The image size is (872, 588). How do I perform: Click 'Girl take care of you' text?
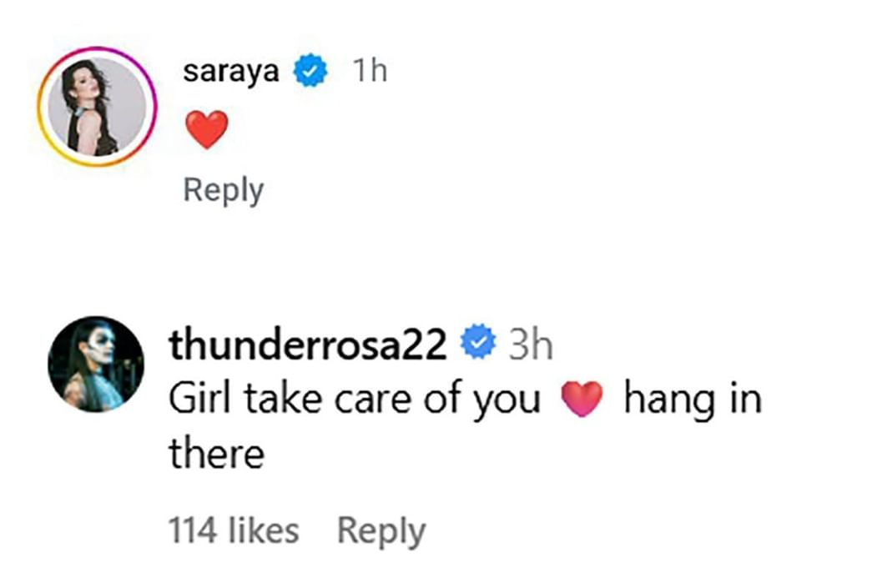coord(350,398)
